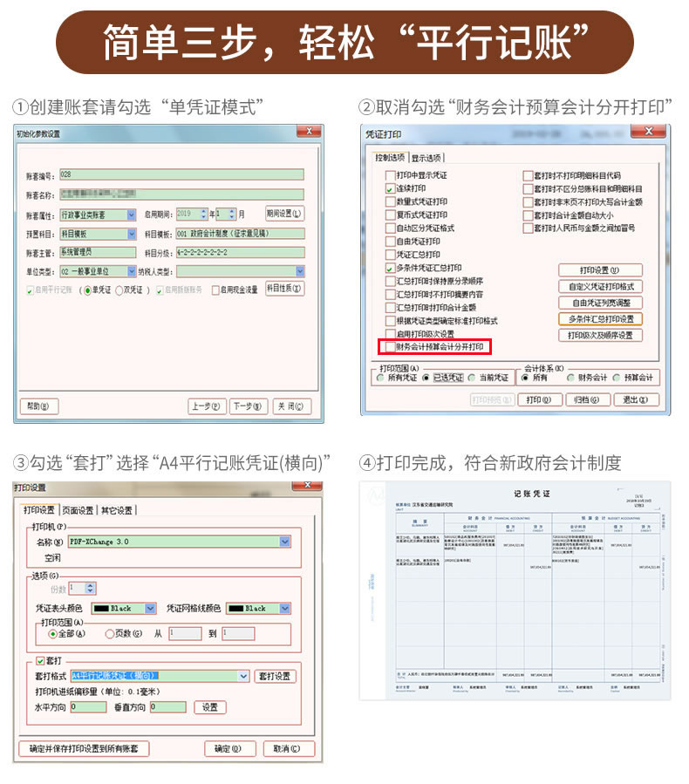
Task: Click 自定义凭证打印格式 button
Action: click(x=600, y=287)
